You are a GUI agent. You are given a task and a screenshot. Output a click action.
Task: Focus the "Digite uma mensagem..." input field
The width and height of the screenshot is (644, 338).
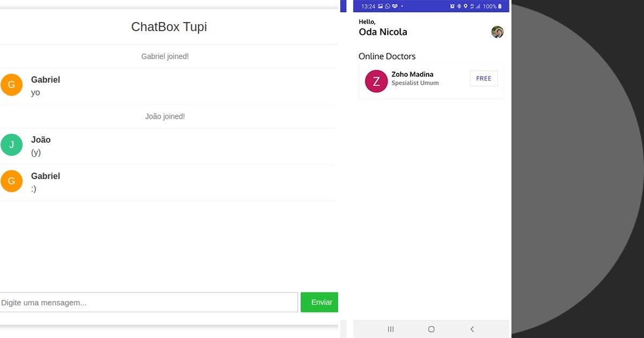(148, 302)
